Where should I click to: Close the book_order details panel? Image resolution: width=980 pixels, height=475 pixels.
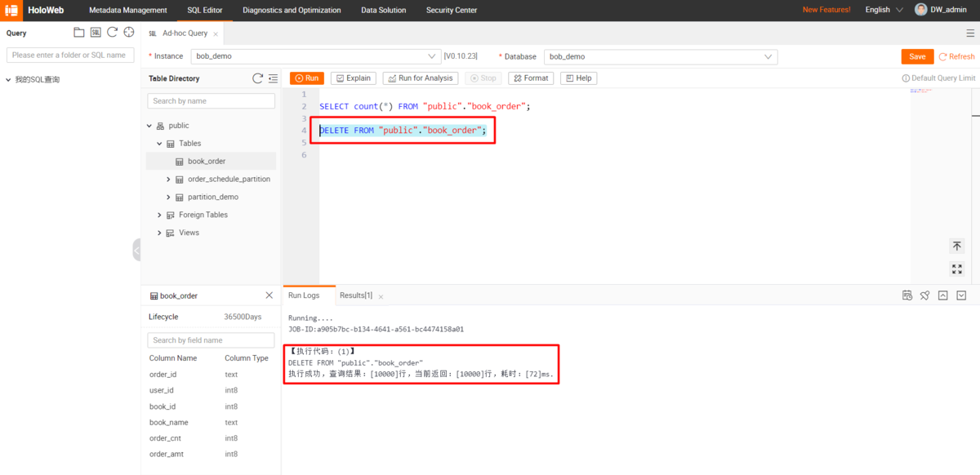point(269,295)
